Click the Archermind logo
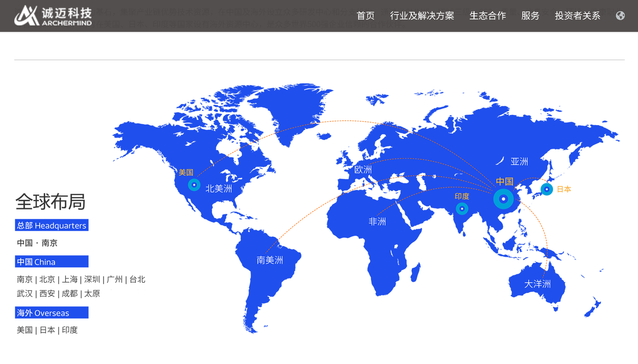The image size is (638, 364). pyautogui.click(x=53, y=16)
